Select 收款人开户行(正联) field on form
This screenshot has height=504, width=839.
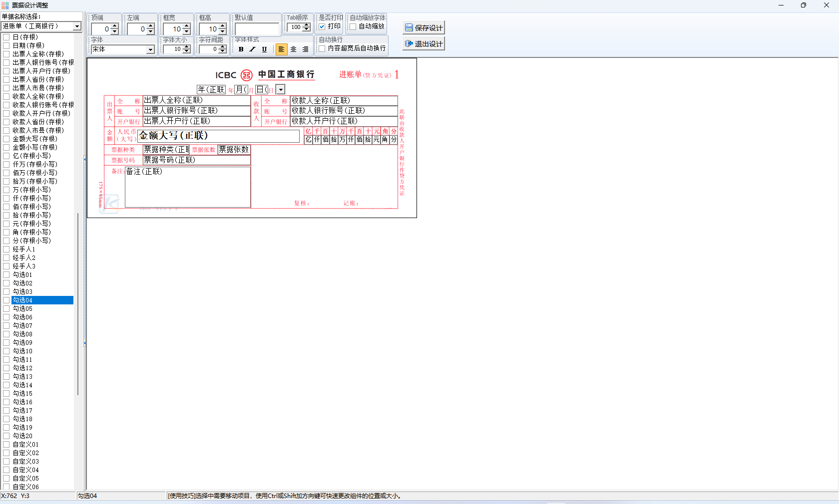pyautogui.click(x=344, y=121)
